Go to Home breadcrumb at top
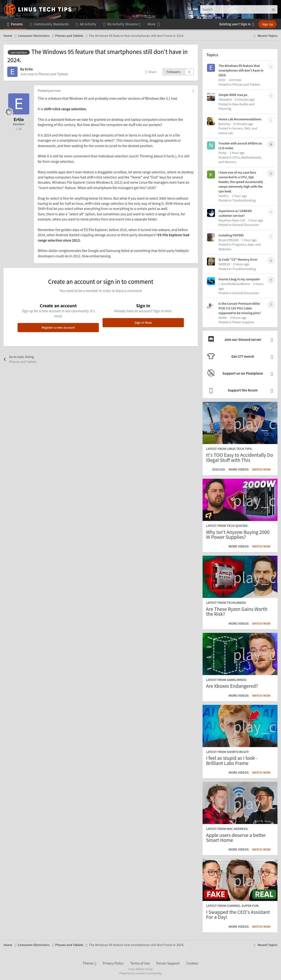Image resolution: width=281 pixels, height=980 pixels. coord(8,36)
